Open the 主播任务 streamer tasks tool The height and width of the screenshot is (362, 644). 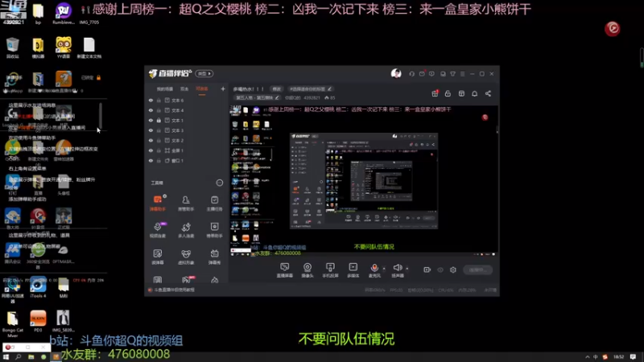click(214, 204)
